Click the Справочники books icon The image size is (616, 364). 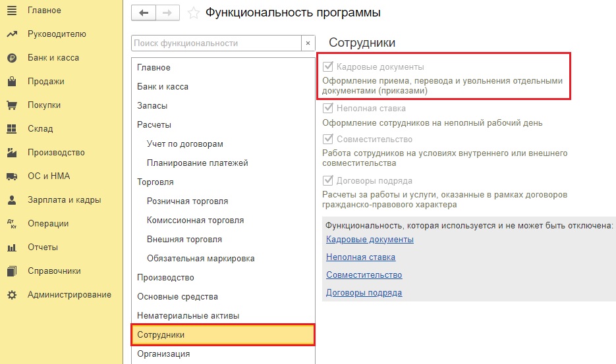coord(12,271)
